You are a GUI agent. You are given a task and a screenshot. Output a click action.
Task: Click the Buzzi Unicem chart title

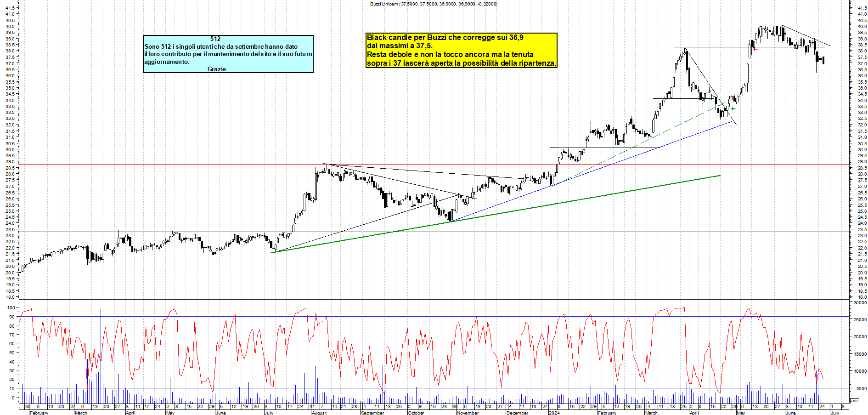click(x=434, y=4)
